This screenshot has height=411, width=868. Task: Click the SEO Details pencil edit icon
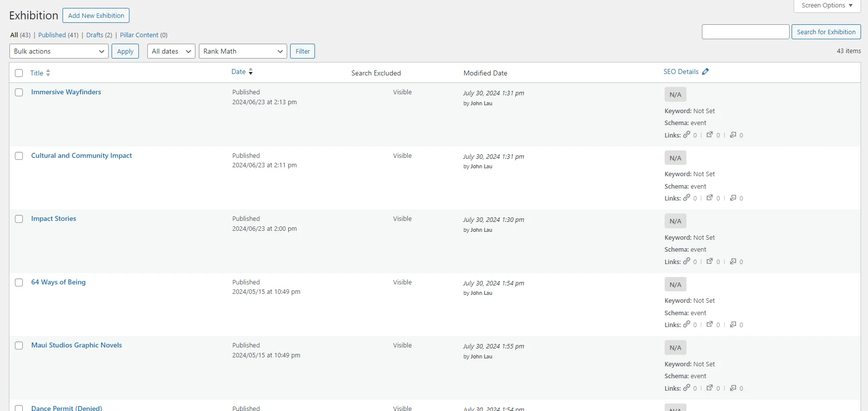[x=705, y=71]
